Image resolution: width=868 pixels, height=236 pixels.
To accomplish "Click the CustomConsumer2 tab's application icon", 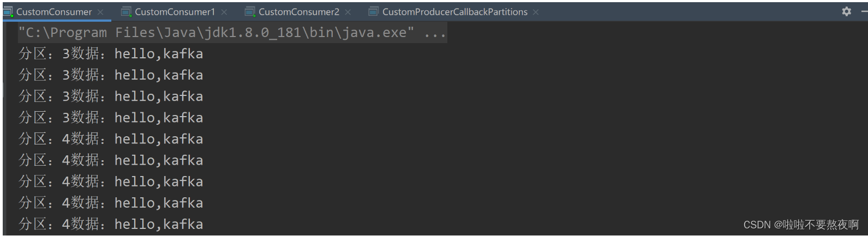I will pos(250,11).
